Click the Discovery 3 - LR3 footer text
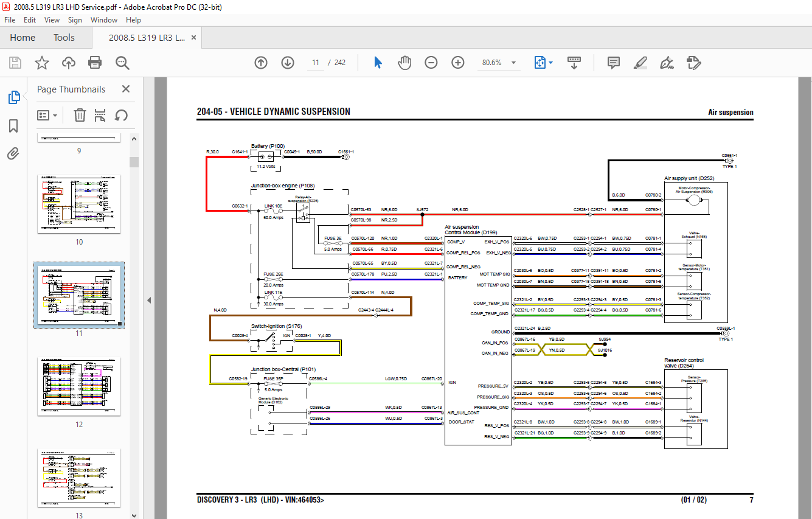Image resolution: width=812 pixels, height=519 pixels. click(x=260, y=500)
